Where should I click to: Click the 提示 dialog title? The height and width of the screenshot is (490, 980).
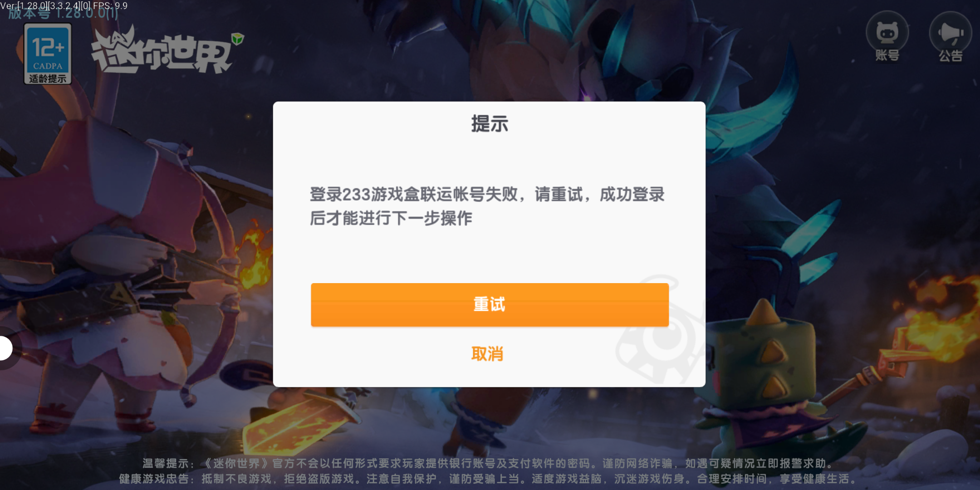pos(490,123)
